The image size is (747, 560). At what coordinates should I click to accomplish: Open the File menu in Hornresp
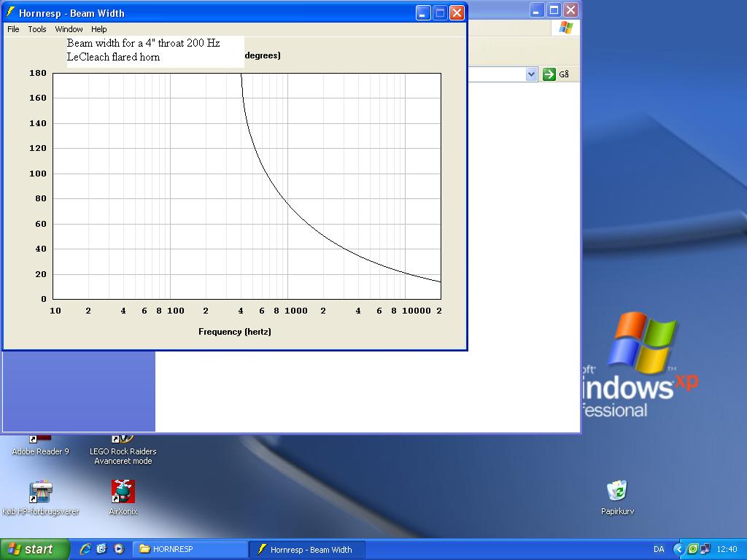click(x=13, y=29)
